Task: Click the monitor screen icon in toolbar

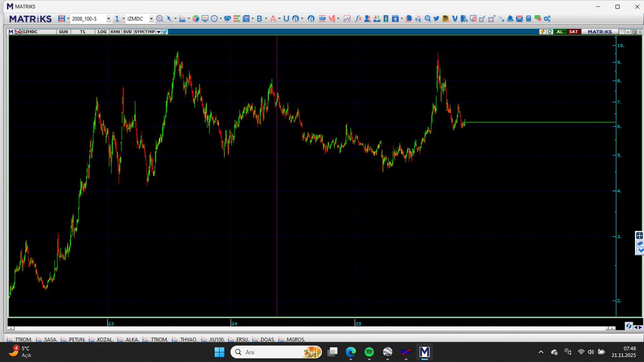Action: 205,19
